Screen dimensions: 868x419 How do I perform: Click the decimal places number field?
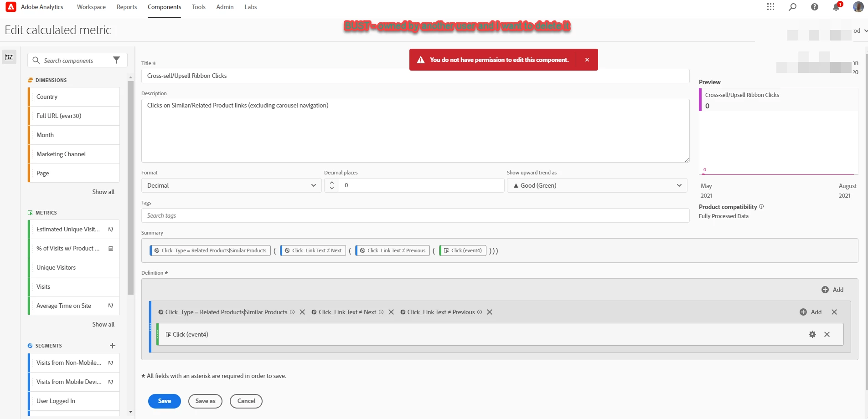point(421,185)
